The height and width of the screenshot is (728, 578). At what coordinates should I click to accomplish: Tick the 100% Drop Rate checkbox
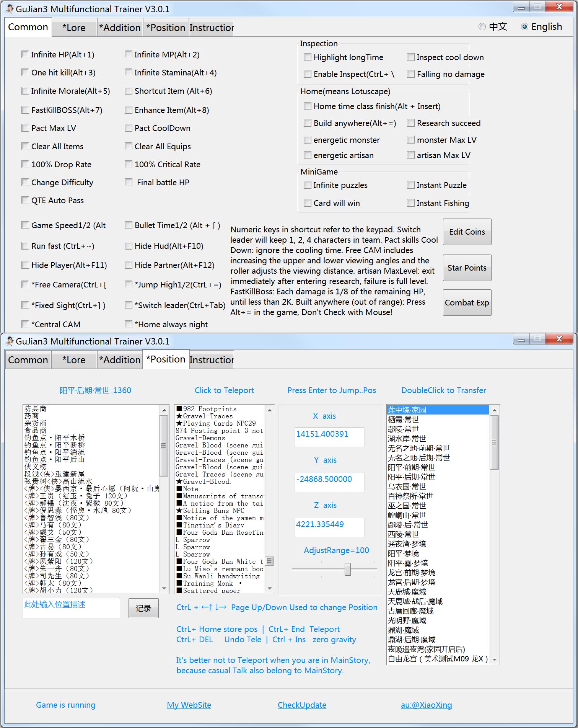click(25, 164)
